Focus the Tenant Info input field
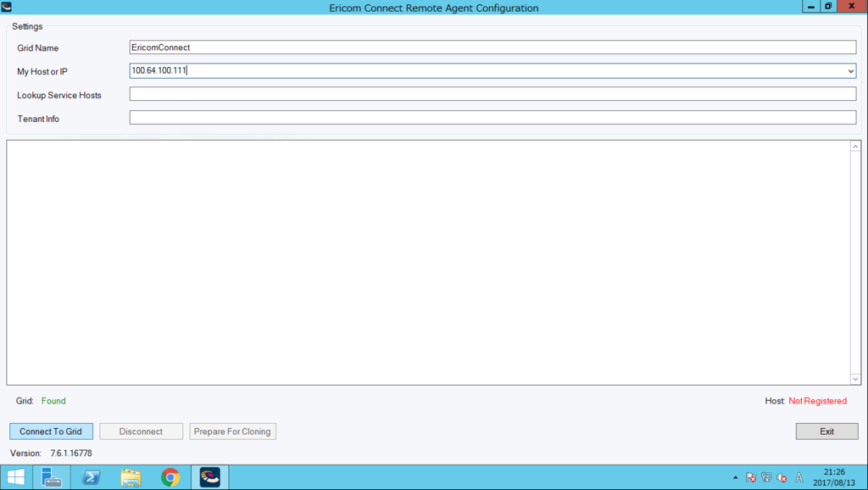The width and height of the screenshot is (868, 490). coord(492,117)
